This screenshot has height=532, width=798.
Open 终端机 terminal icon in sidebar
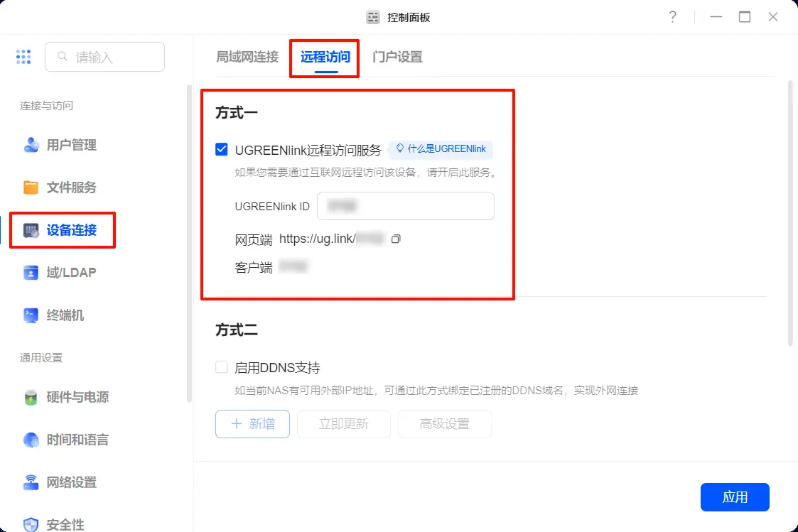(31, 315)
